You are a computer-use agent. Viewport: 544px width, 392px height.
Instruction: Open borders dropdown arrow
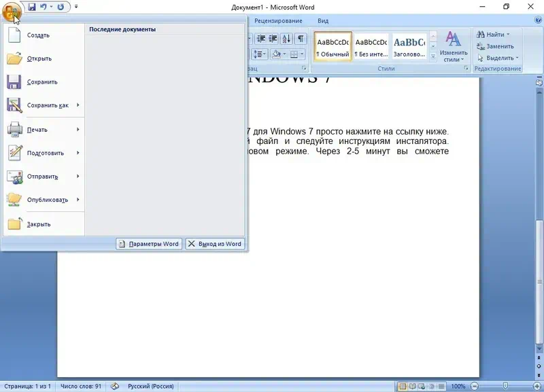pyautogui.click(x=302, y=54)
